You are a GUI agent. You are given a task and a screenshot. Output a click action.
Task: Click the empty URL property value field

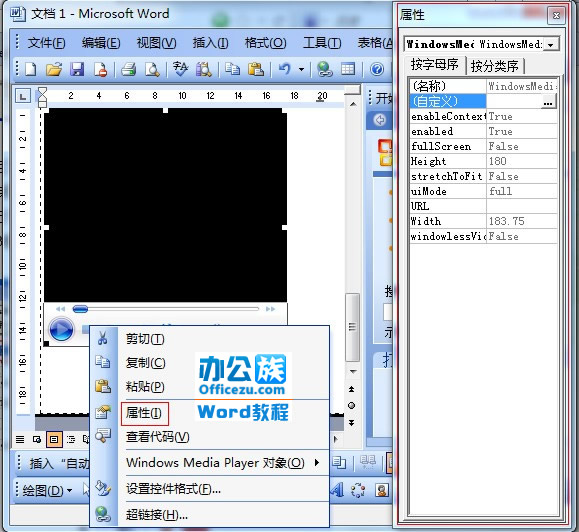point(521,206)
